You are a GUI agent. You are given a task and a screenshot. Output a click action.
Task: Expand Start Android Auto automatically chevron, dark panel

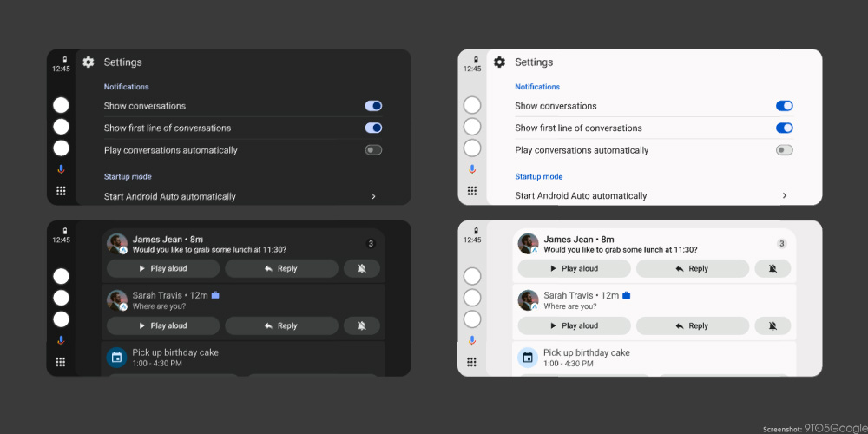coord(373,197)
